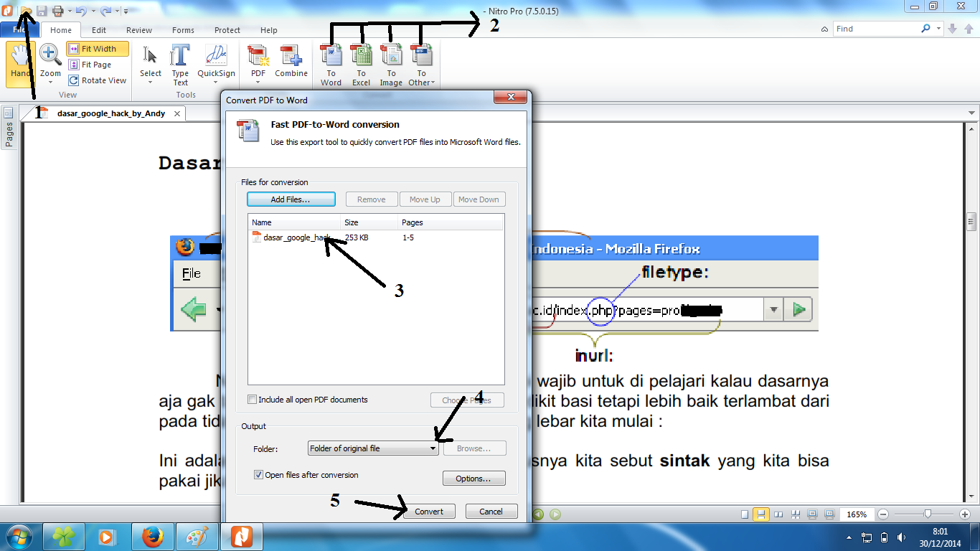Click the green previous view arrow

(538, 514)
